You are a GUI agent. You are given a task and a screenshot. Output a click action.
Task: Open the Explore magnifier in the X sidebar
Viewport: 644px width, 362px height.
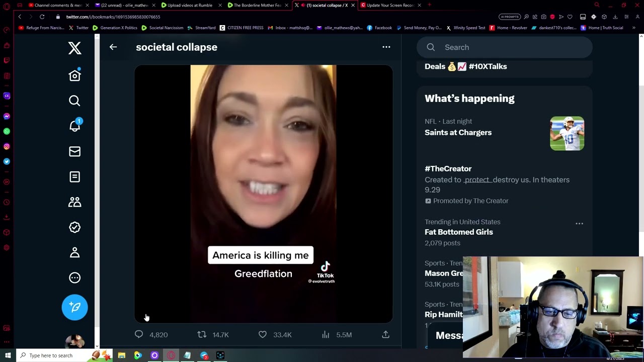click(74, 101)
